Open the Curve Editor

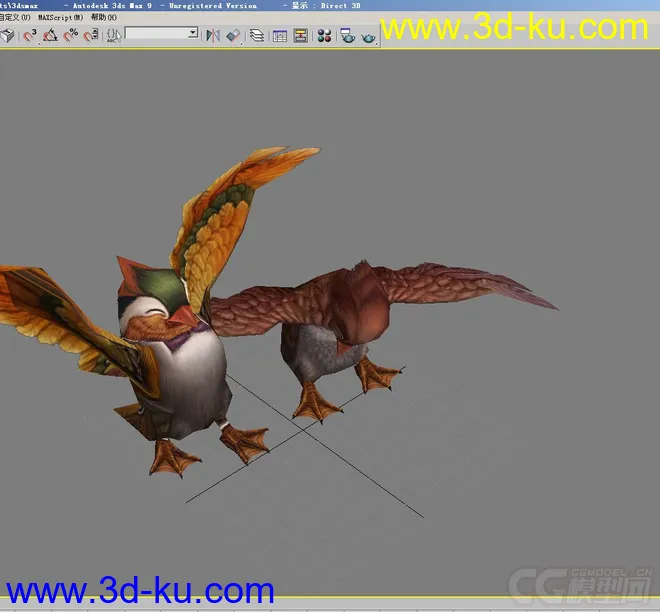(279, 36)
